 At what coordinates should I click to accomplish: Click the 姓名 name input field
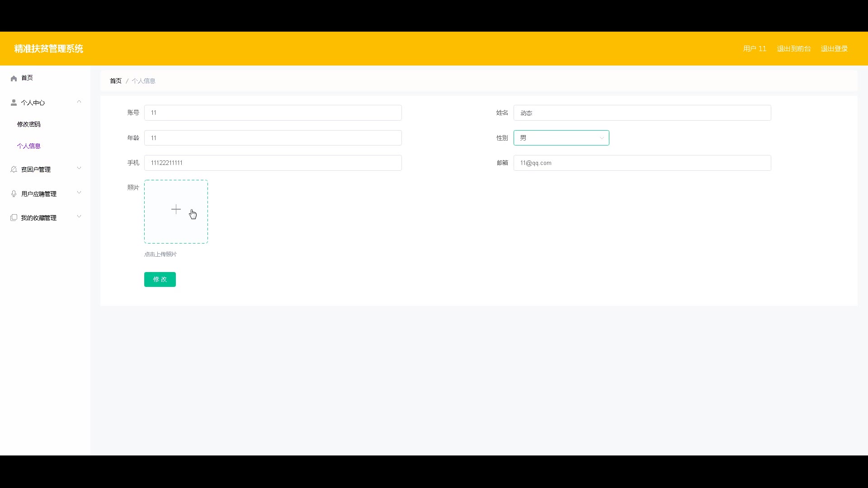(x=642, y=113)
